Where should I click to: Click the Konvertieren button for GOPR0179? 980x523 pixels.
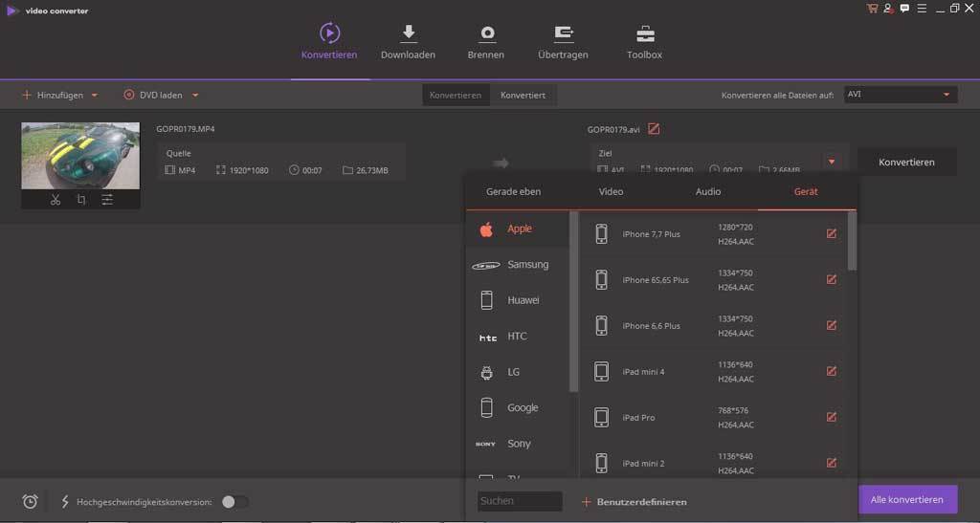point(907,163)
